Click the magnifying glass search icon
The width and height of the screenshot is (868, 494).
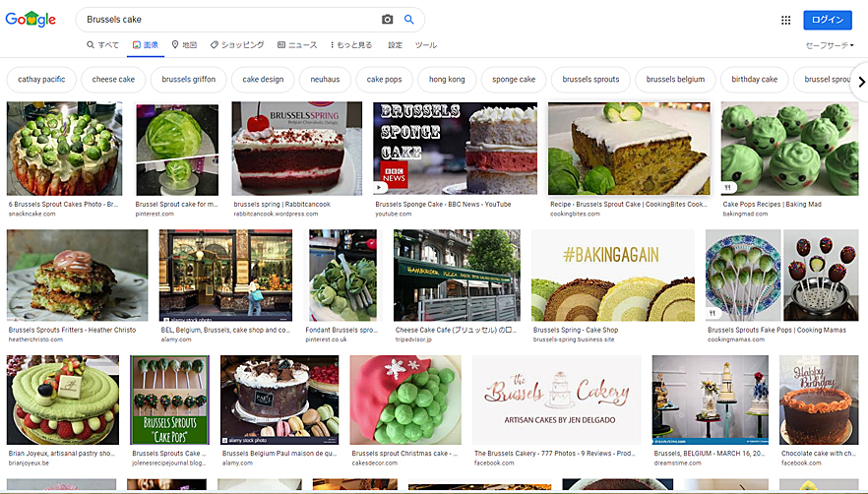[x=409, y=20]
